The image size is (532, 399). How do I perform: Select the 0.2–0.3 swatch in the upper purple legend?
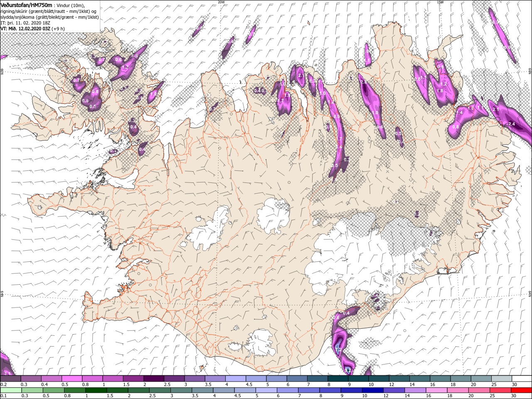(x=10, y=379)
